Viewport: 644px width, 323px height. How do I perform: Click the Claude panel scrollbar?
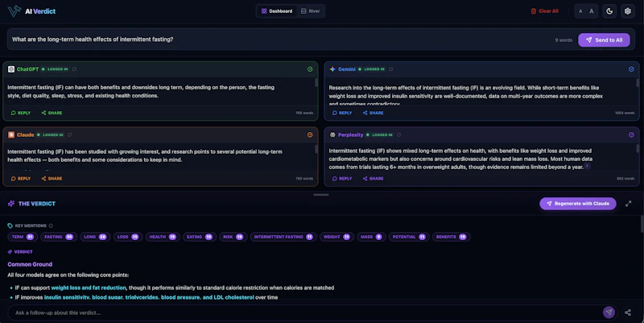pyautogui.click(x=316, y=149)
